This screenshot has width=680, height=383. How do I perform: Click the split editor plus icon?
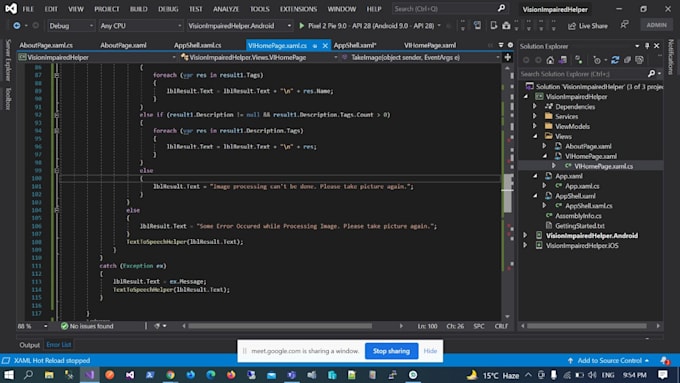pyautogui.click(x=507, y=57)
